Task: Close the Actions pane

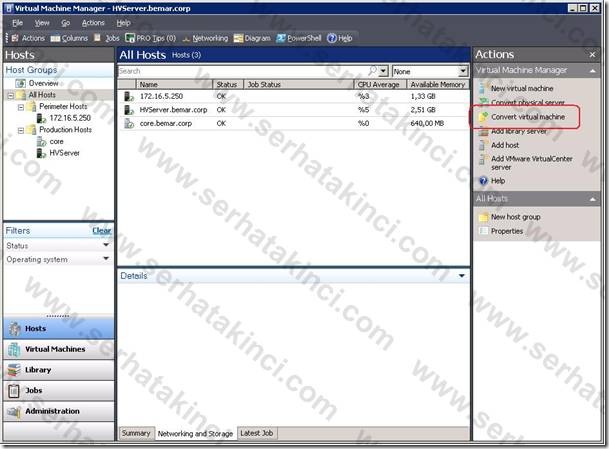Action: [x=592, y=55]
